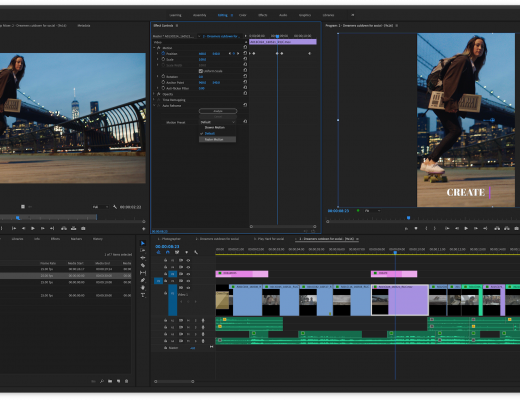520x400 pixels.
Task: Click the Overwrite button in Source monitor
Action: point(74,228)
